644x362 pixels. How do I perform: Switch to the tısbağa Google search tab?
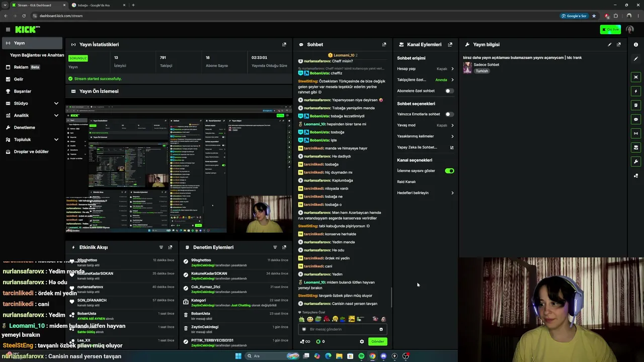[x=98, y=5]
